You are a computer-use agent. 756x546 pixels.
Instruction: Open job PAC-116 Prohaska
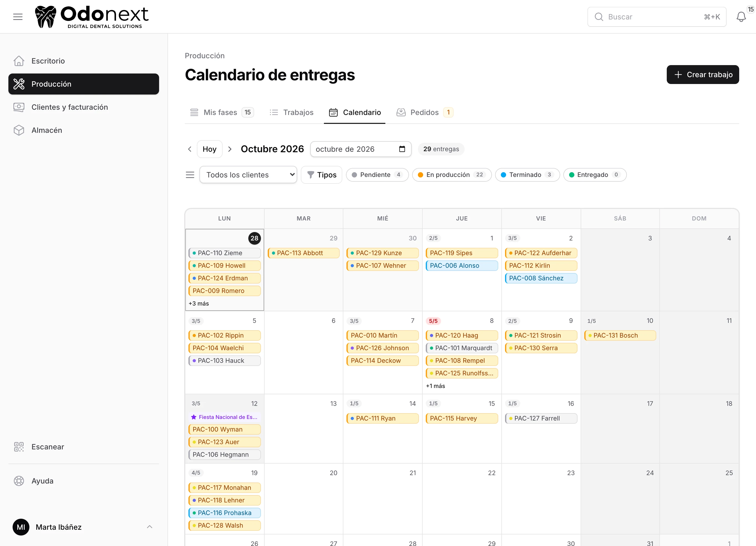click(225, 513)
